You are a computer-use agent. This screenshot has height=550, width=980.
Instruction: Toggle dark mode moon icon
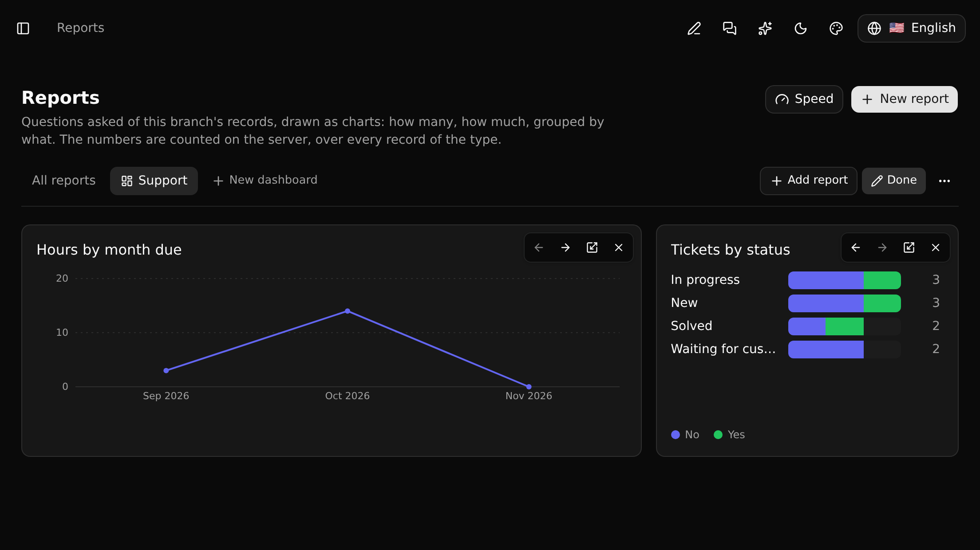(x=801, y=28)
